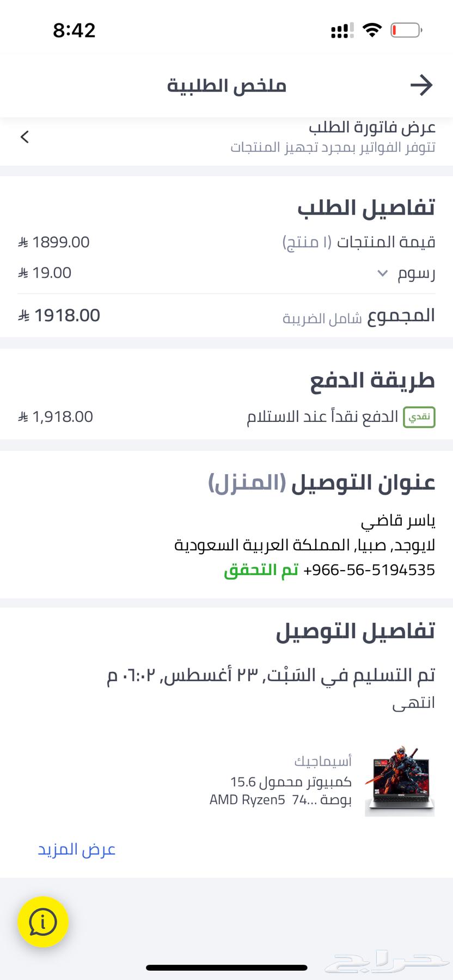The height and width of the screenshot is (980, 453).
Task: Expand the رسوم fees dropdown chevron
Action: (x=383, y=273)
